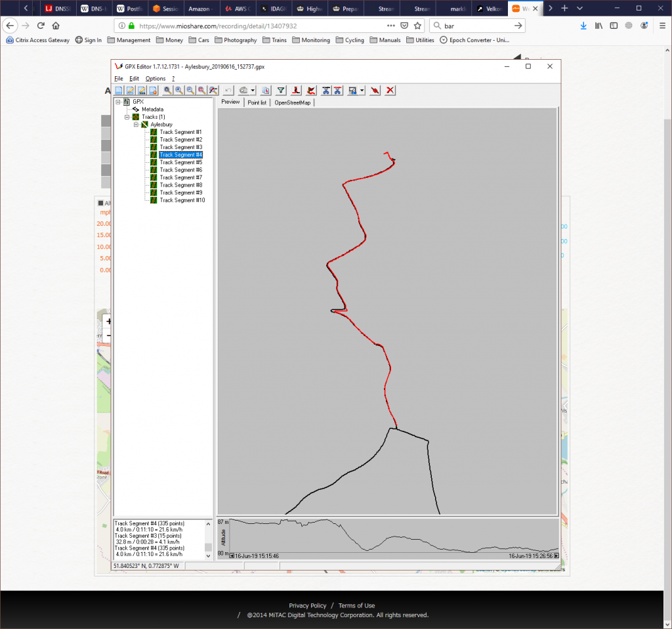This screenshot has width=672, height=629.
Task: Click the first magnifier (zoom to fit) icon
Action: pos(167,91)
